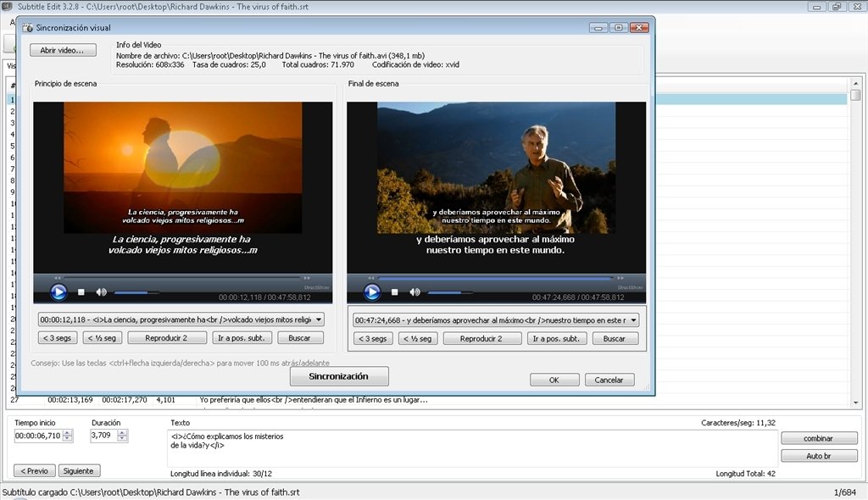Go to previous subtitle with < Previo

(x=34, y=471)
